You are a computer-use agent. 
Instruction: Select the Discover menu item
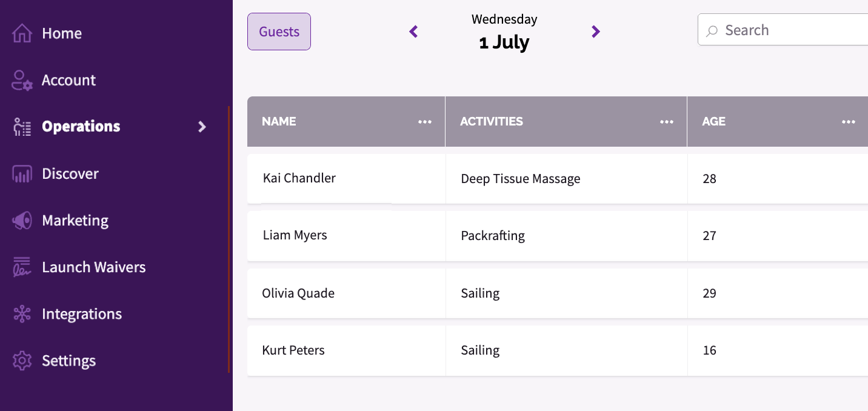point(70,174)
